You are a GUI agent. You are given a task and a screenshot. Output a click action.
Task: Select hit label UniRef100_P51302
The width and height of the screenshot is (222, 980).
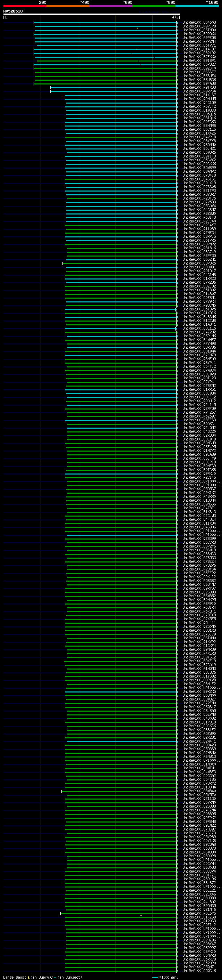tap(199, 290)
